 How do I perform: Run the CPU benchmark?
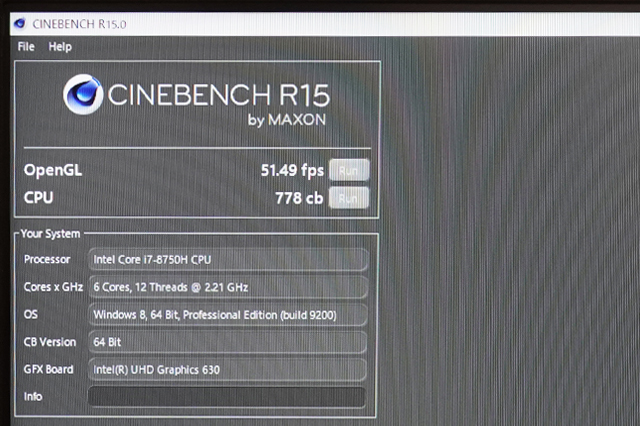click(348, 198)
